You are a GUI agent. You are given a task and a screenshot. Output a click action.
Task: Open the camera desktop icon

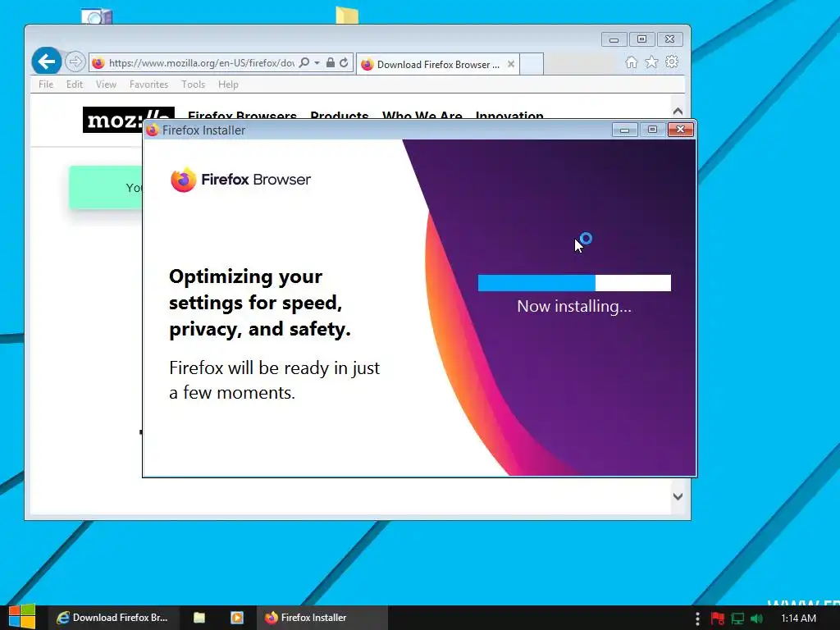97,16
